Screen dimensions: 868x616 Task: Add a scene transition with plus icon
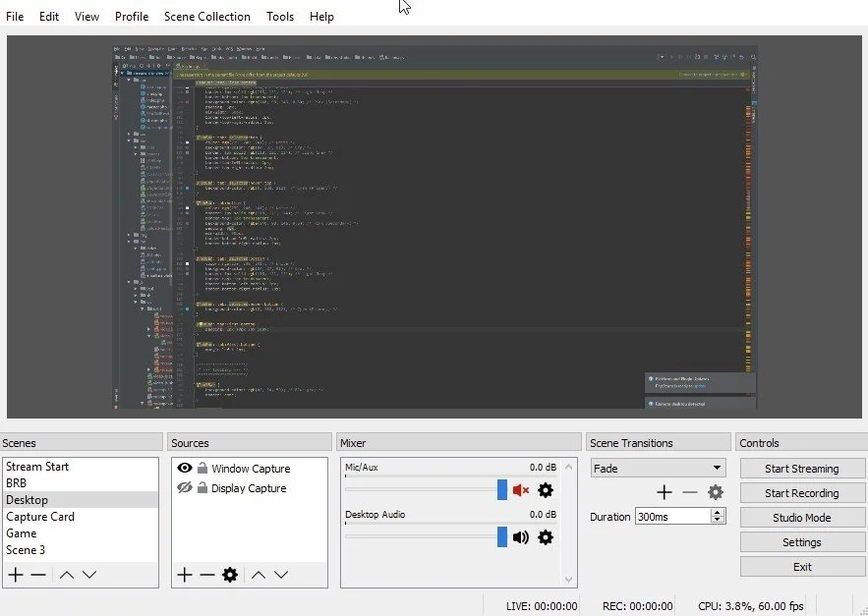click(x=665, y=492)
